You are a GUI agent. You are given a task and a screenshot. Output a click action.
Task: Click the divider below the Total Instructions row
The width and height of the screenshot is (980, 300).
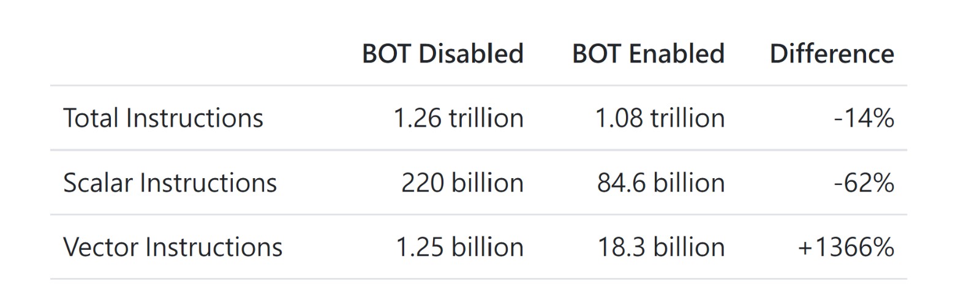pos(478,150)
